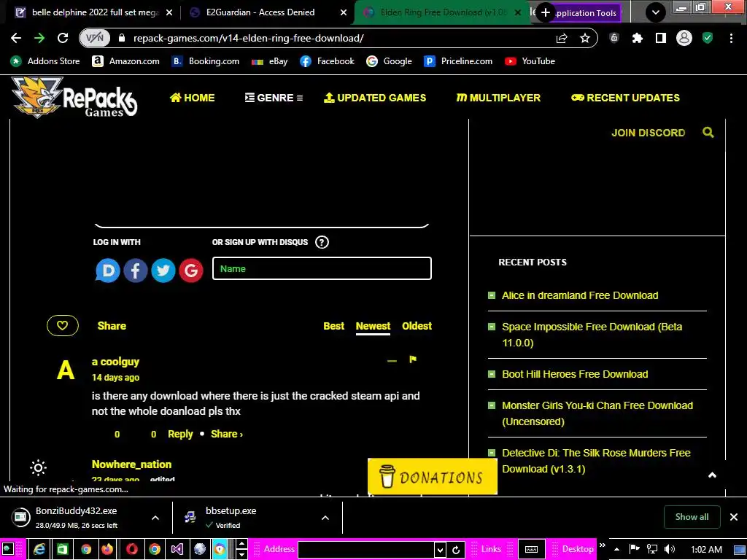
Task: Open Boot Hill Heroes Free Download post
Action: [x=575, y=374]
